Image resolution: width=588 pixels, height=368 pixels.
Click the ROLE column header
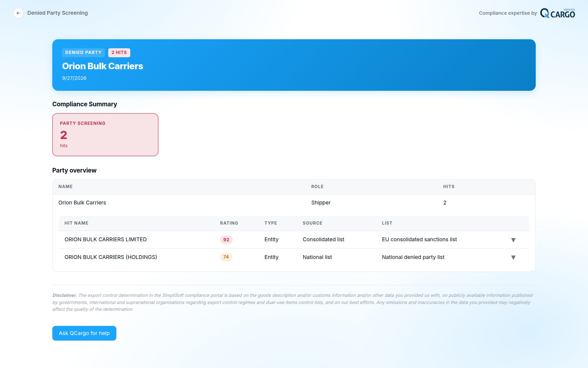click(317, 186)
